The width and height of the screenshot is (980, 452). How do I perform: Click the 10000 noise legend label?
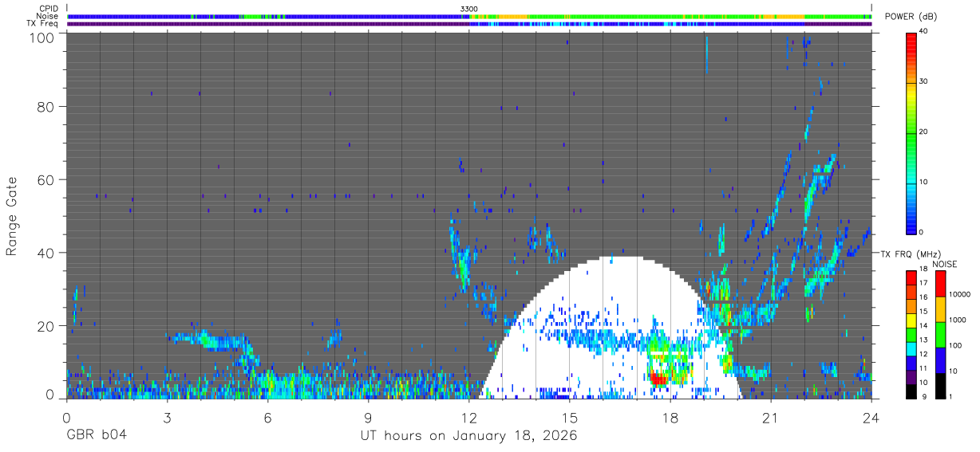tap(961, 294)
